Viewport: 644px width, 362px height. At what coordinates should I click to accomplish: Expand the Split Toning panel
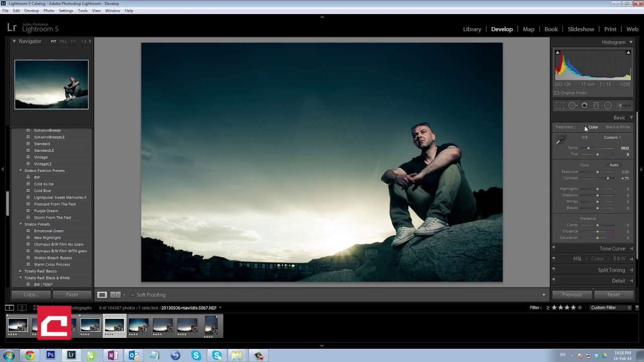(x=611, y=270)
